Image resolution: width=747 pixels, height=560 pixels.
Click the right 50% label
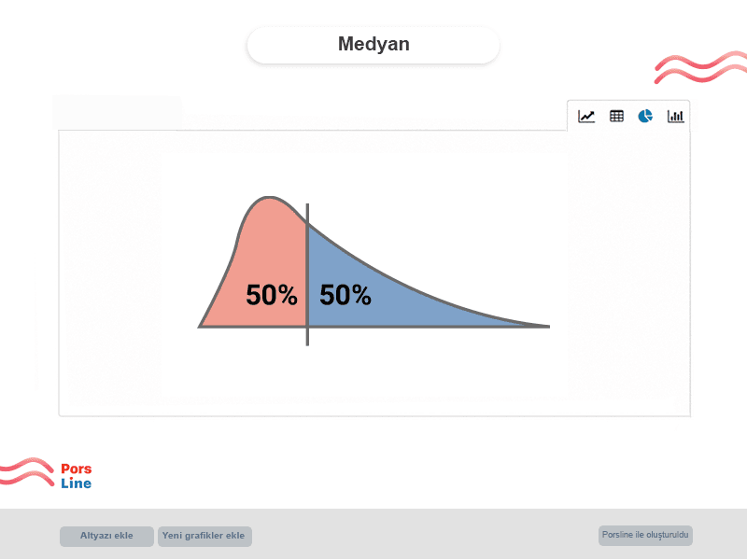(345, 295)
